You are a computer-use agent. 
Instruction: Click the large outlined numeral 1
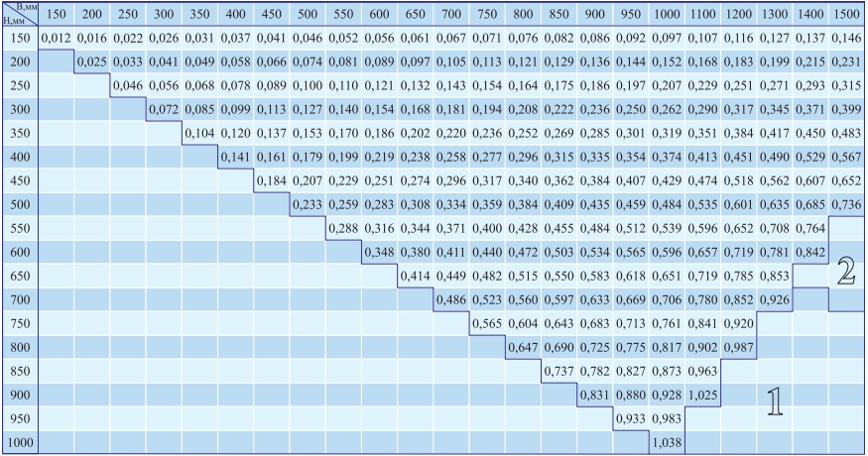[x=780, y=399]
